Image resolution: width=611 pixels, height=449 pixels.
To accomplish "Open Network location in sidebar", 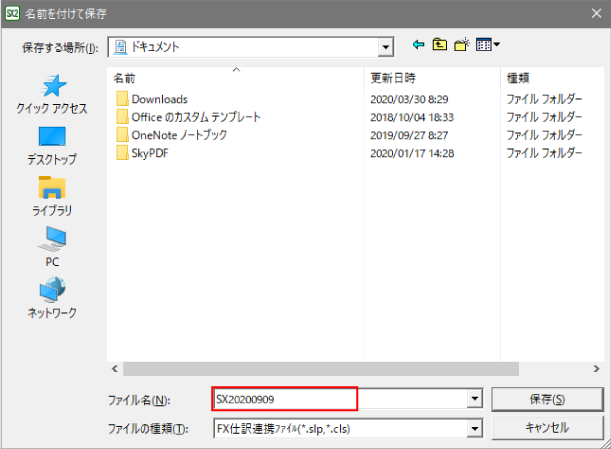I will point(52,296).
